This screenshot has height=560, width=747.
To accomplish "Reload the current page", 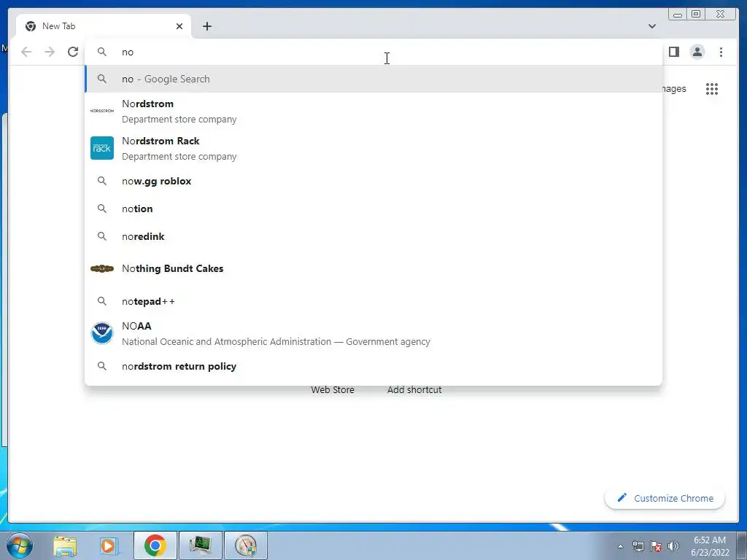I will click(x=73, y=52).
